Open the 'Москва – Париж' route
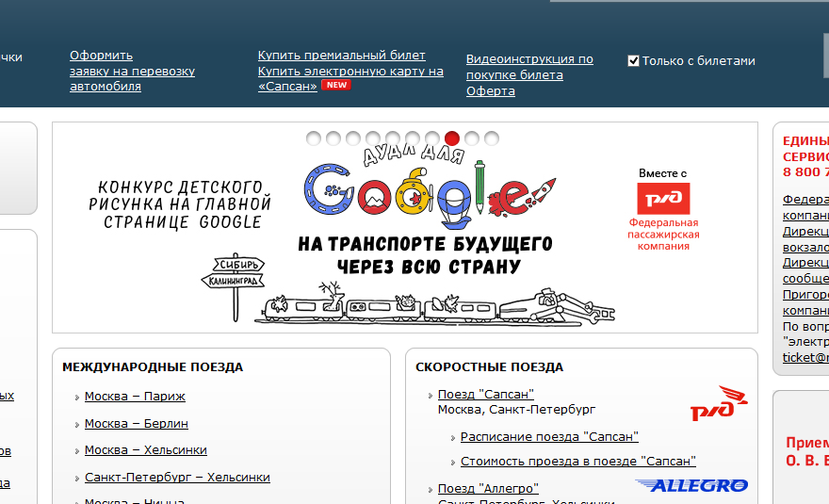Image resolution: width=829 pixels, height=504 pixels. pos(135,396)
